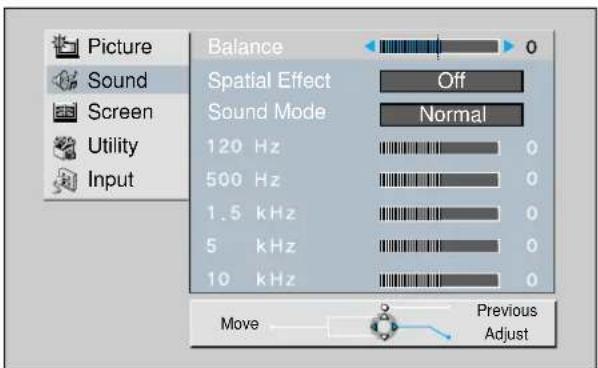Click the 10 kHz value 0
The height and width of the screenshot is (368, 598).
532,280
